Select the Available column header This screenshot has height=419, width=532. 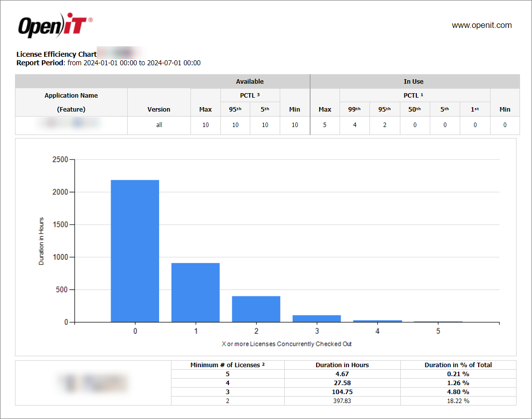tap(250, 81)
